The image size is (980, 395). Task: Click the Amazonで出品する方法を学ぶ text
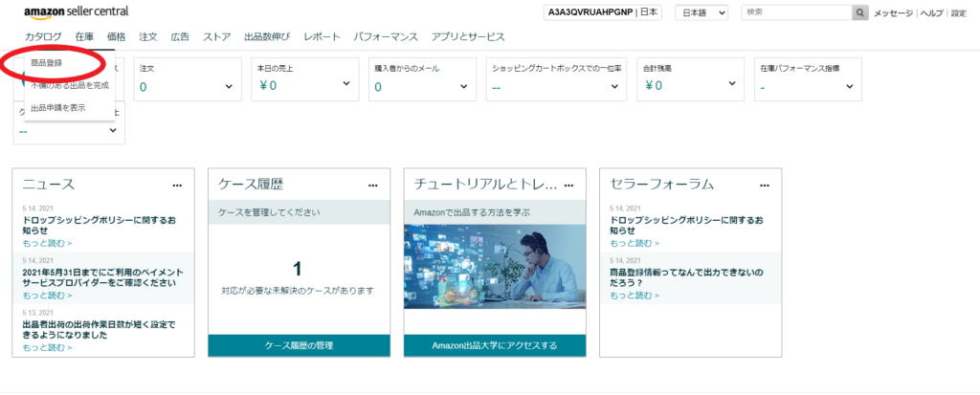tap(472, 212)
